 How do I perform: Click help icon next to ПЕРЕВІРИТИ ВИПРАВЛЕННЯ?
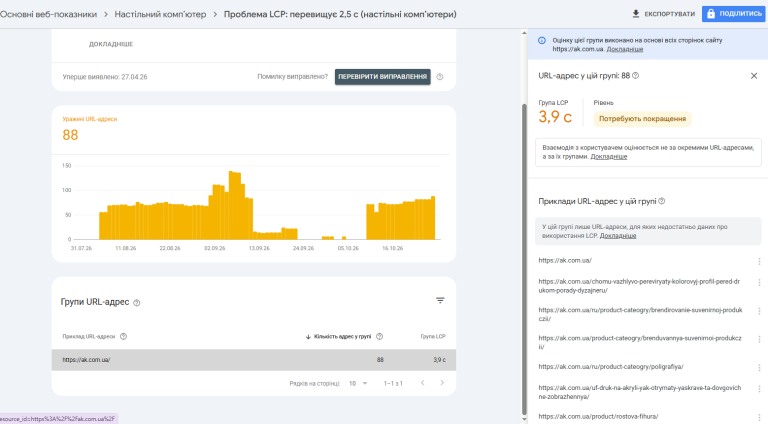point(440,77)
